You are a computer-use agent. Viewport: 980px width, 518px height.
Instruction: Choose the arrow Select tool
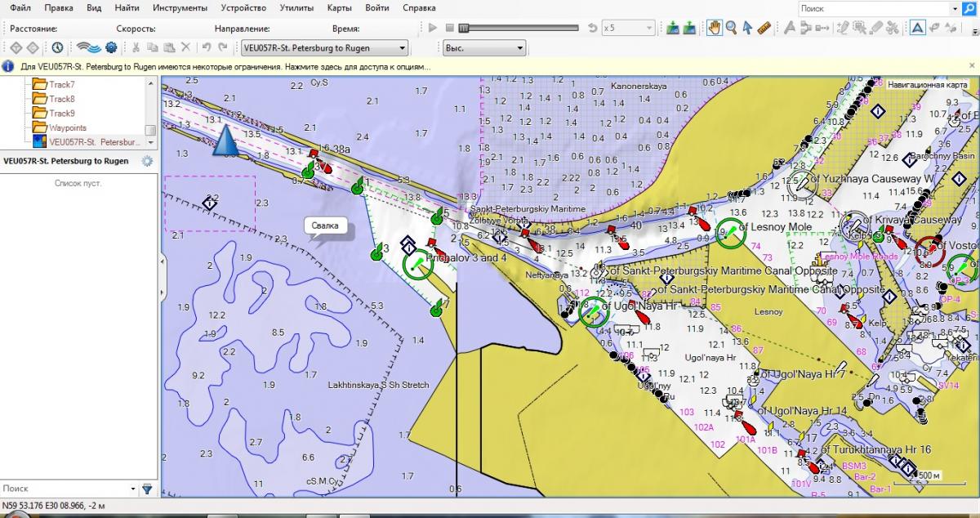tap(747, 28)
